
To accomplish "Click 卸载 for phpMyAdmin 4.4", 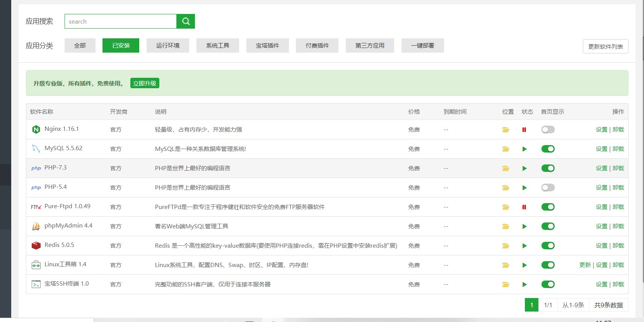I will [618, 226].
